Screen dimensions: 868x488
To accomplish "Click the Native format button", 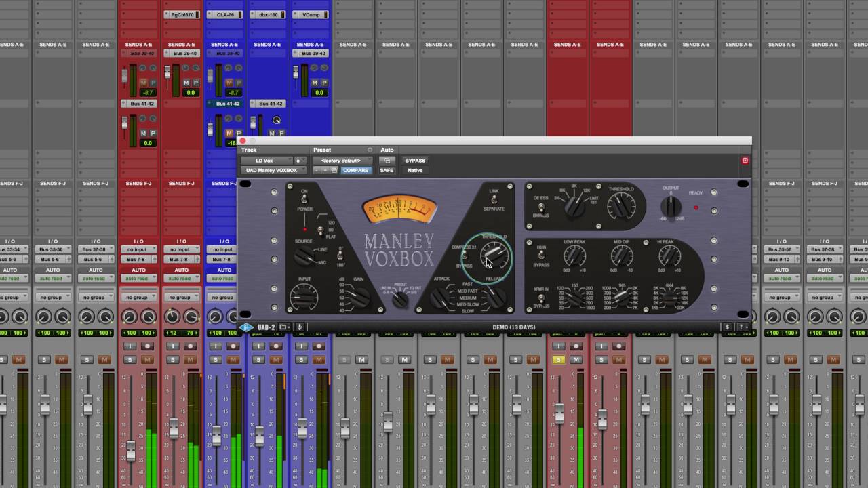I will pyautogui.click(x=415, y=170).
